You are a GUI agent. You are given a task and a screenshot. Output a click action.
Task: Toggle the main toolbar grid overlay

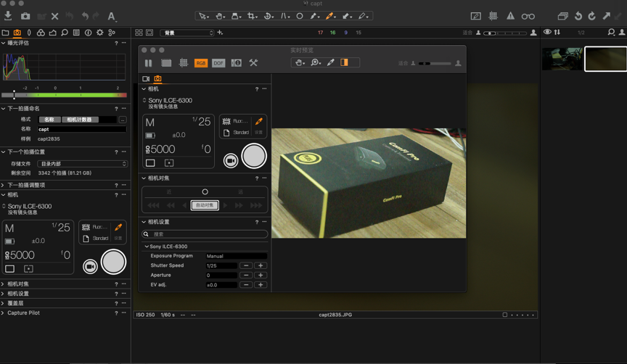click(x=493, y=16)
